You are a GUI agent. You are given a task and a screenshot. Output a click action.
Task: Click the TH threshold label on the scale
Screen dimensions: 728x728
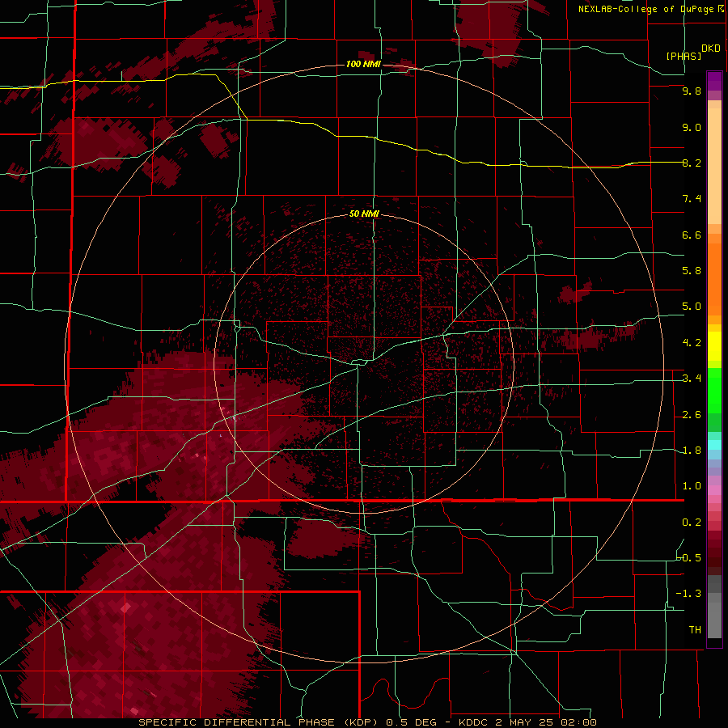(695, 630)
